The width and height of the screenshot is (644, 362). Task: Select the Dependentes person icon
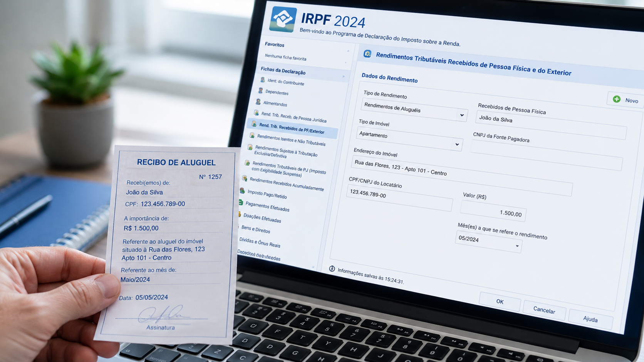tap(260, 91)
